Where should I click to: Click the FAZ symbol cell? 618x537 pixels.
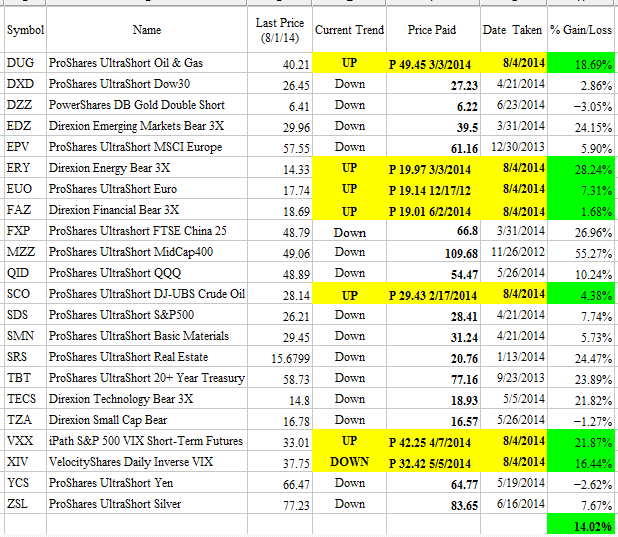pos(25,210)
